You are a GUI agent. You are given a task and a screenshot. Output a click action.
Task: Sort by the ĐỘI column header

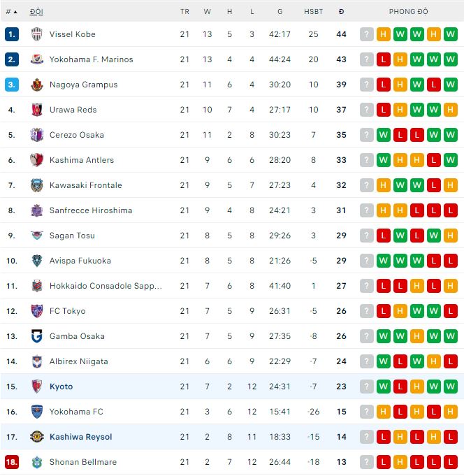point(36,12)
